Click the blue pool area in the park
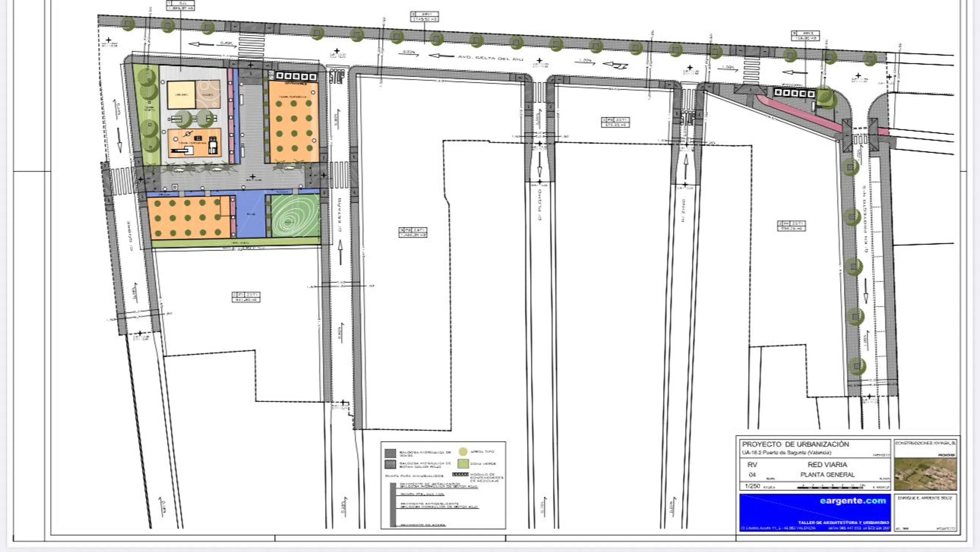Viewport: 980px width, 552px height. point(251,215)
